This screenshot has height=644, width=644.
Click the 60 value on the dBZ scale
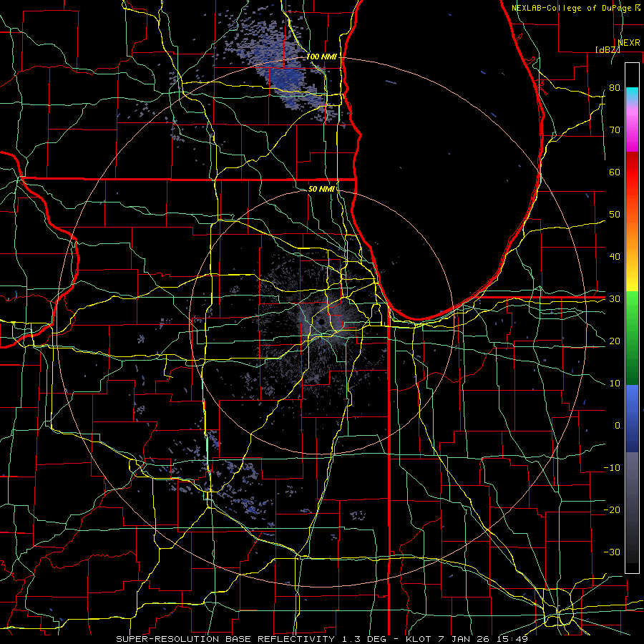[615, 172]
